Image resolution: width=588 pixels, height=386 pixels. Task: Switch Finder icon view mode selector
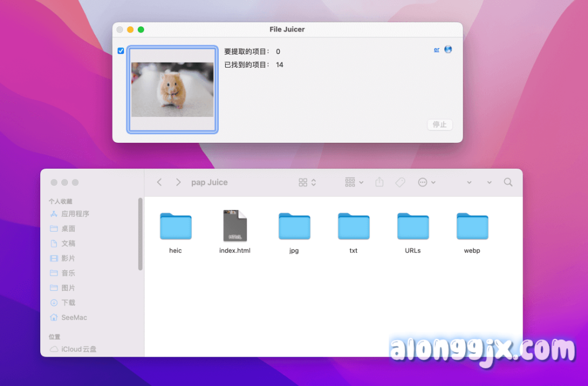click(x=307, y=182)
